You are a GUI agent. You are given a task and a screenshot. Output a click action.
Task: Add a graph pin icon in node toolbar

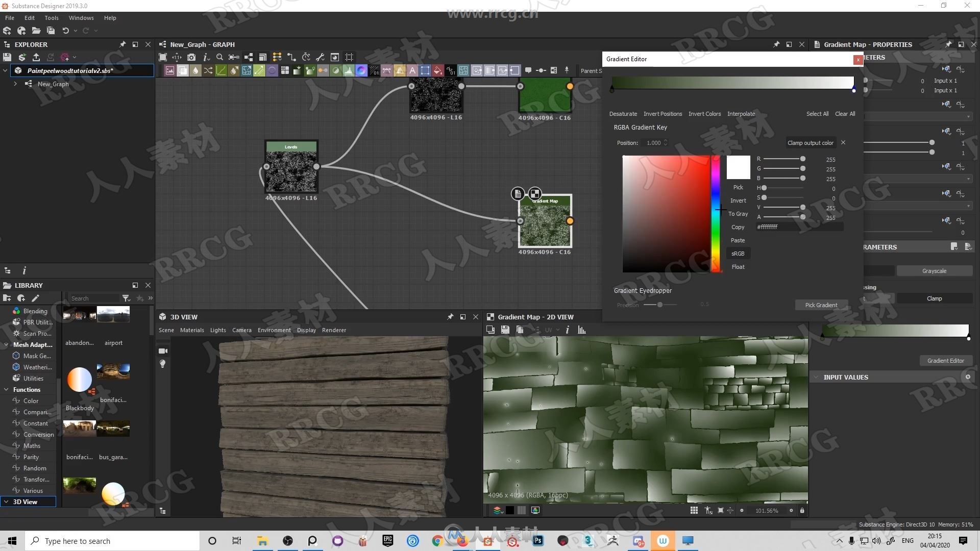click(x=567, y=70)
